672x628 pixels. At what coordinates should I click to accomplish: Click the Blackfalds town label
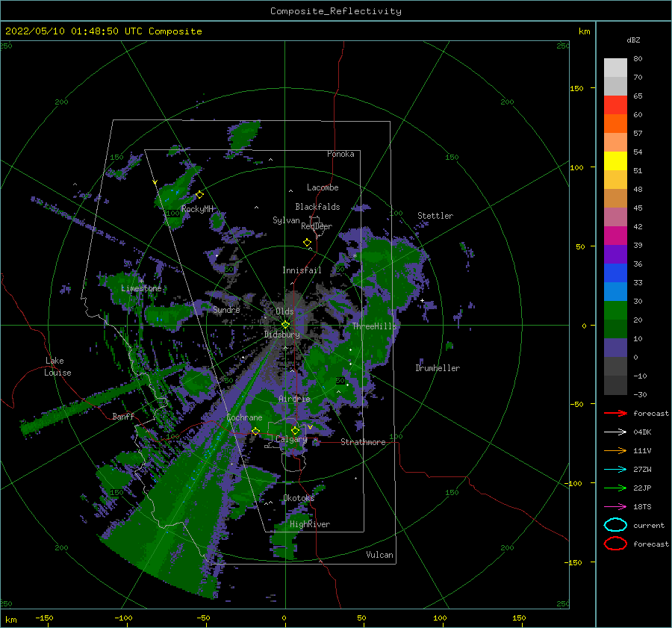[x=317, y=207]
